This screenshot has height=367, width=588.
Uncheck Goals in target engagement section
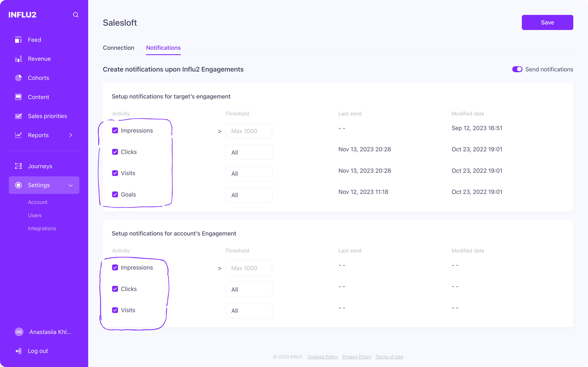[115, 195]
